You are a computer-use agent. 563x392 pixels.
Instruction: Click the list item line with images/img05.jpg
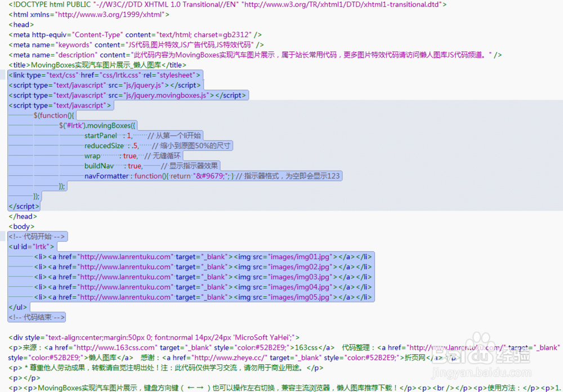click(x=203, y=297)
